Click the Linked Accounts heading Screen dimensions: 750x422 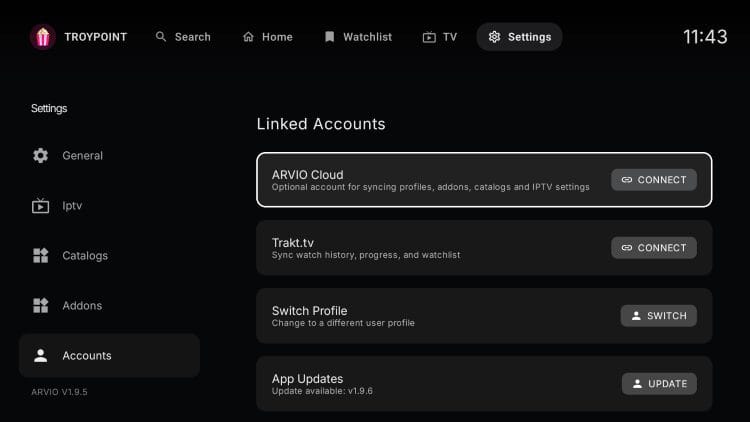point(321,124)
